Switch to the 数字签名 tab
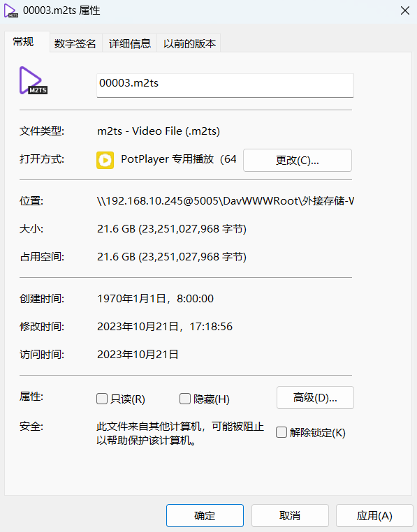417x532 pixels. click(75, 43)
